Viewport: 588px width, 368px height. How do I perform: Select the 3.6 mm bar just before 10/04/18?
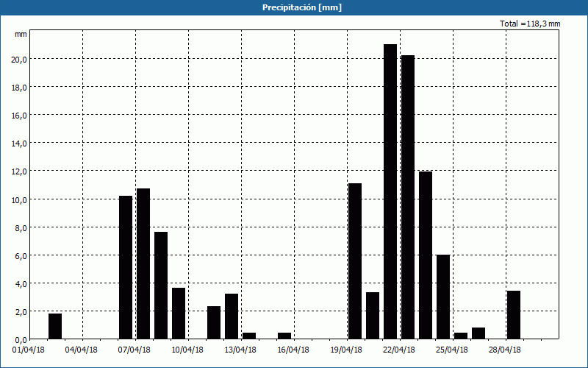pyautogui.click(x=179, y=314)
